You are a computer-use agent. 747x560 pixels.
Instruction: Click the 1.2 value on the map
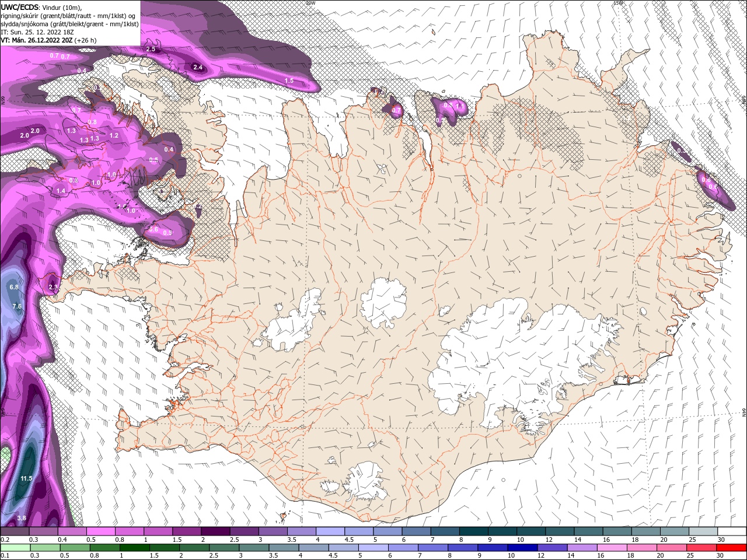tap(114, 135)
